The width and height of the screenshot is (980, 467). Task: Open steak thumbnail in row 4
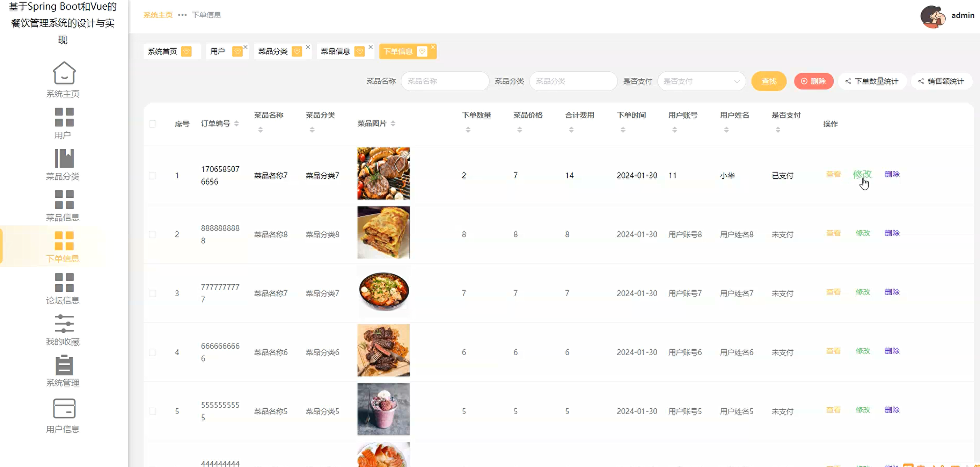point(383,351)
